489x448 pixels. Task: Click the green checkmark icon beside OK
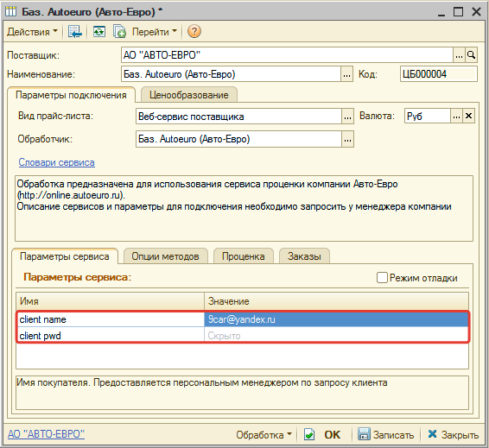[309, 434]
